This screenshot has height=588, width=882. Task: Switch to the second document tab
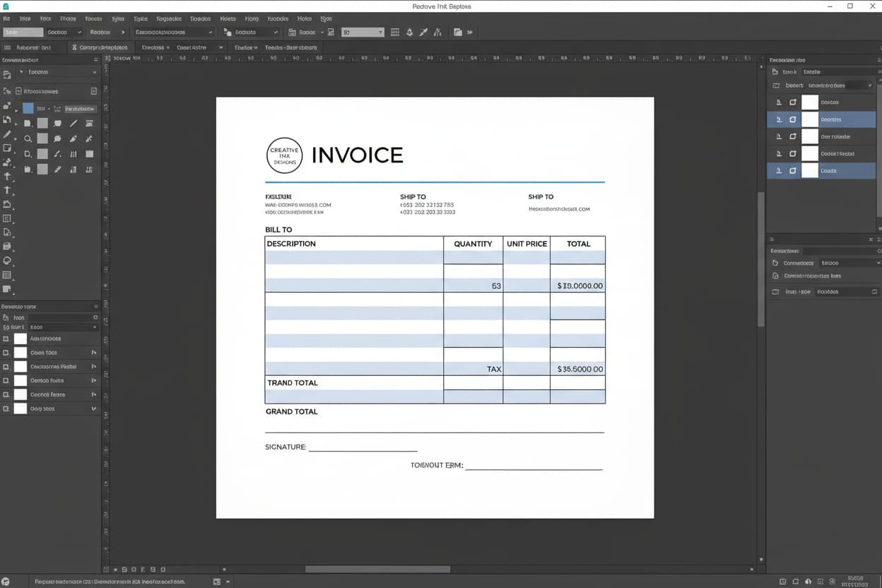99,47
